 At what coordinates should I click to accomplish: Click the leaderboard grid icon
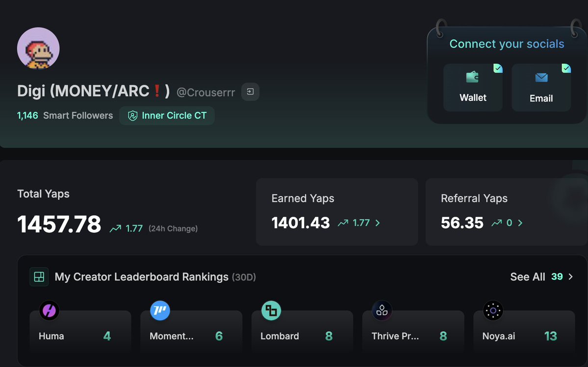coord(39,277)
